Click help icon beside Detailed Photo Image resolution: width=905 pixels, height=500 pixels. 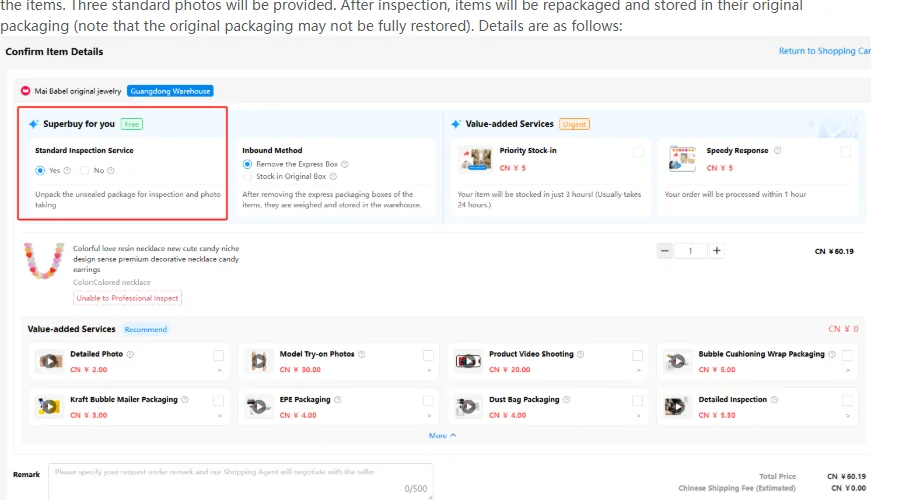pos(130,354)
